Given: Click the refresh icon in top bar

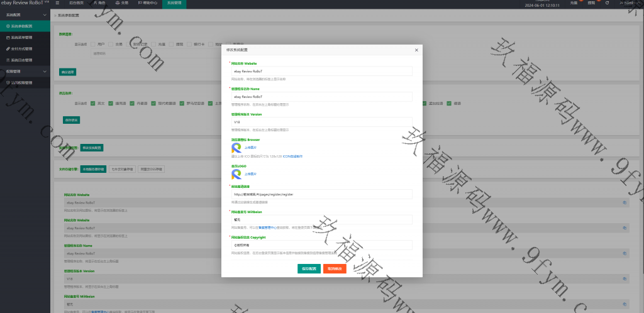Looking at the screenshot, I should [x=606, y=3].
